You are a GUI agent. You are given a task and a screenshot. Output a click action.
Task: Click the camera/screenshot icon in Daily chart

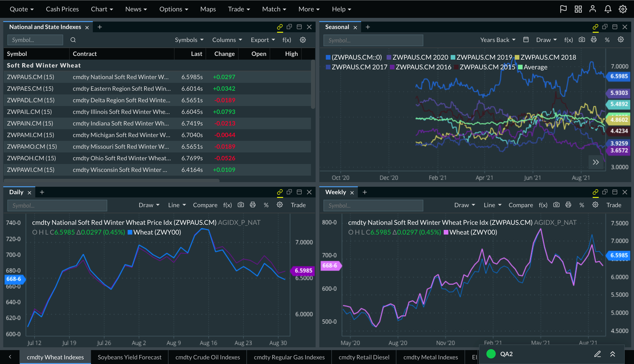(x=241, y=205)
